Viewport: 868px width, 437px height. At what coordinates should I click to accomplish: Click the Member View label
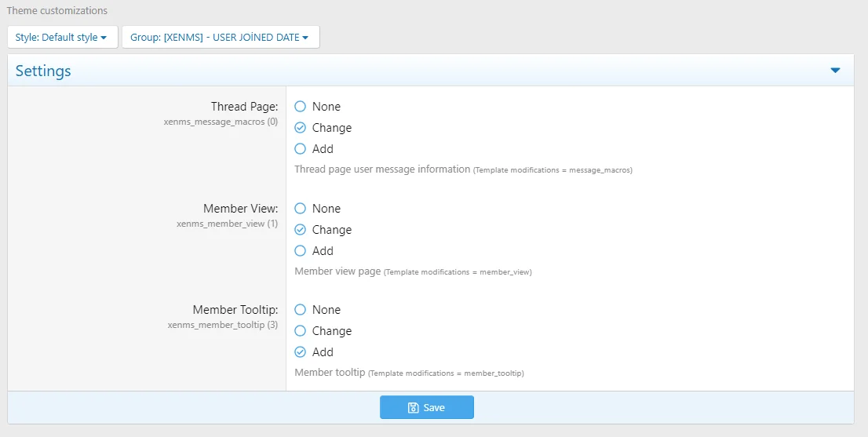click(240, 209)
